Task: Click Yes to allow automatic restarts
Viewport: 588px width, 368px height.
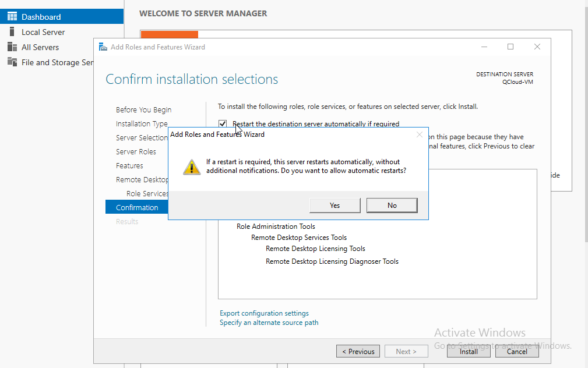Action: point(335,206)
